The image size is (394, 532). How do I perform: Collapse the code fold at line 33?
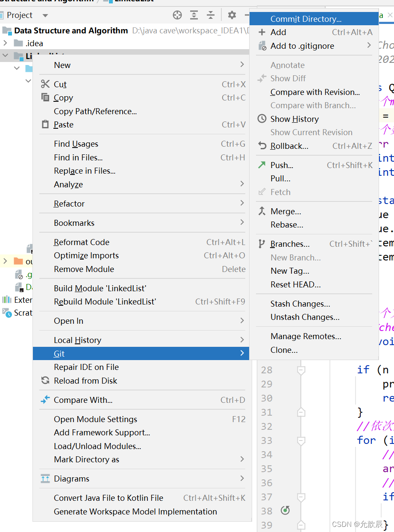pyautogui.click(x=300, y=440)
